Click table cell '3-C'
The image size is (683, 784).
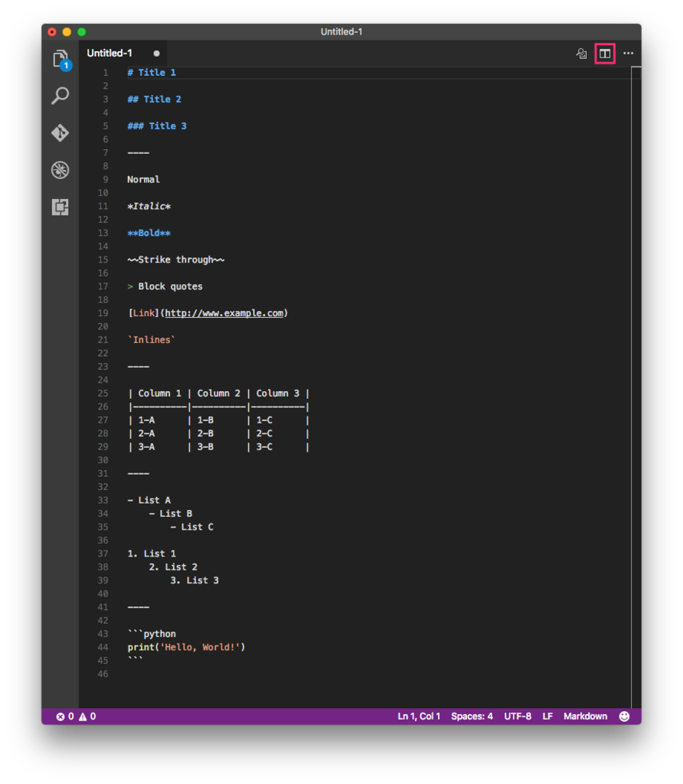tap(264, 447)
